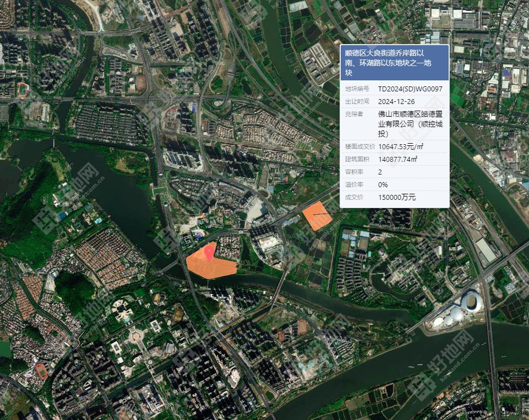
Task: Click the 地块编号 label
Action: 357,89
